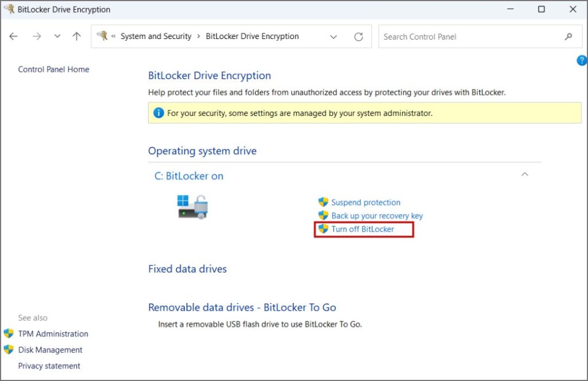Viewport: 588px width, 381px height.
Task: Open Back up your recovery key
Action: tap(377, 216)
